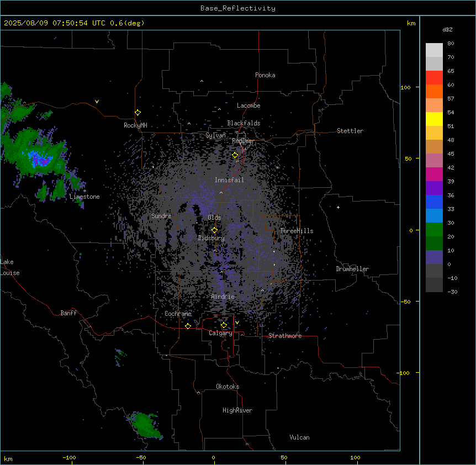Click the Stettler label
The image size is (476, 465).
[350, 131]
